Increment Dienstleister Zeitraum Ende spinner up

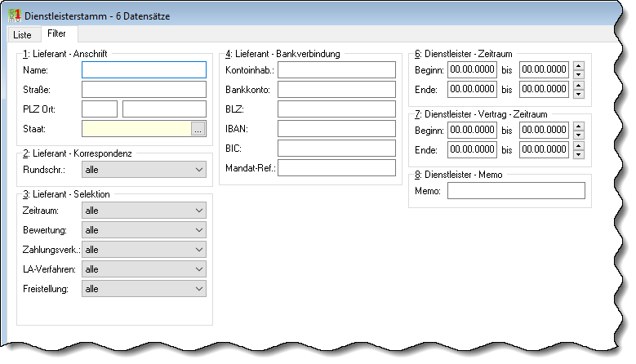(x=579, y=85)
